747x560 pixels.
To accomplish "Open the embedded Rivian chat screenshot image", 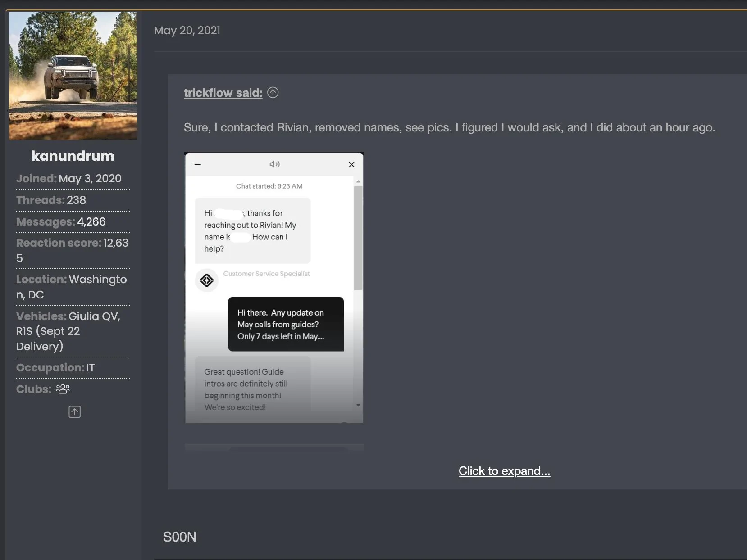I will click(274, 288).
